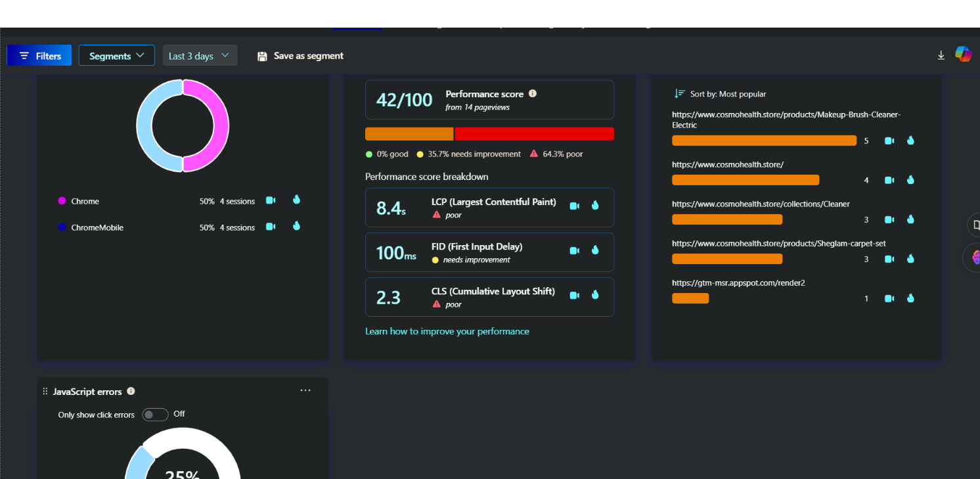
Task: Click the light blue segment of browser donut
Action: (x=145, y=125)
